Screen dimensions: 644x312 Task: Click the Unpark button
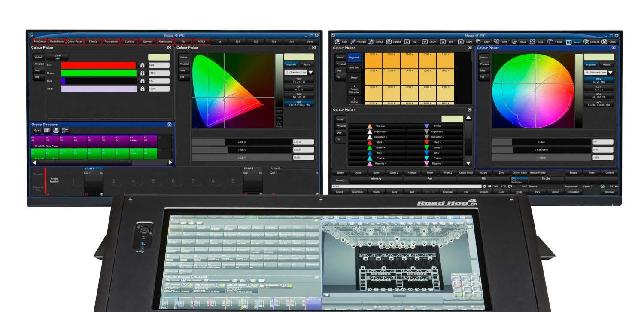[555, 192]
